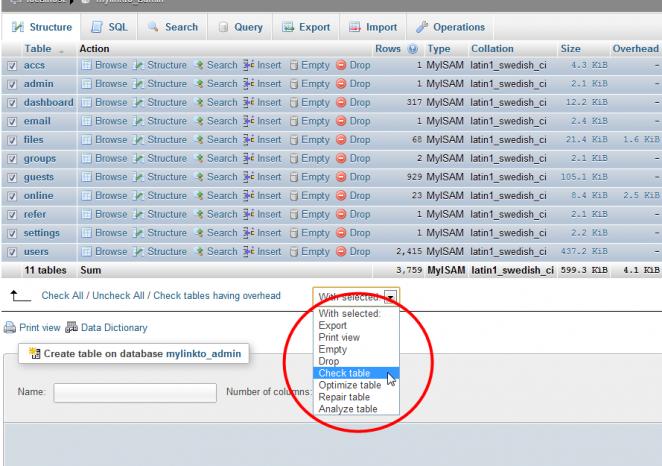Uncheck the accs table checkbox

point(12,66)
